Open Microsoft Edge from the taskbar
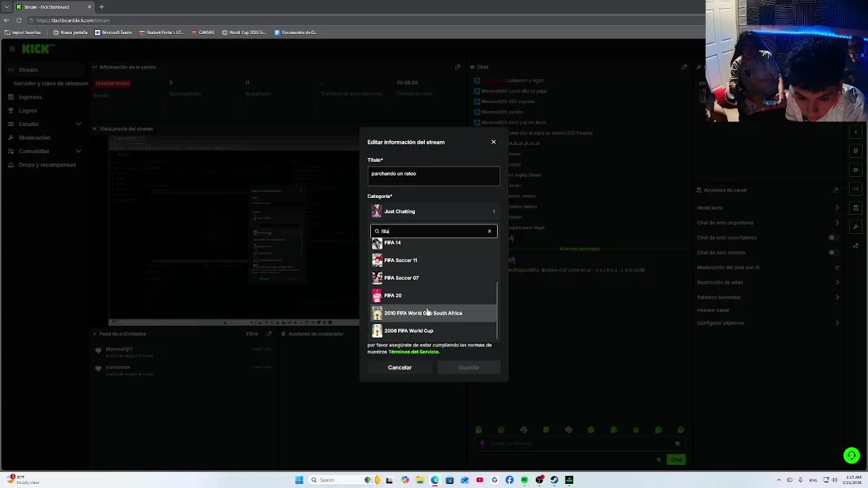Image resolution: width=868 pixels, height=488 pixels. tap(435, 480)
